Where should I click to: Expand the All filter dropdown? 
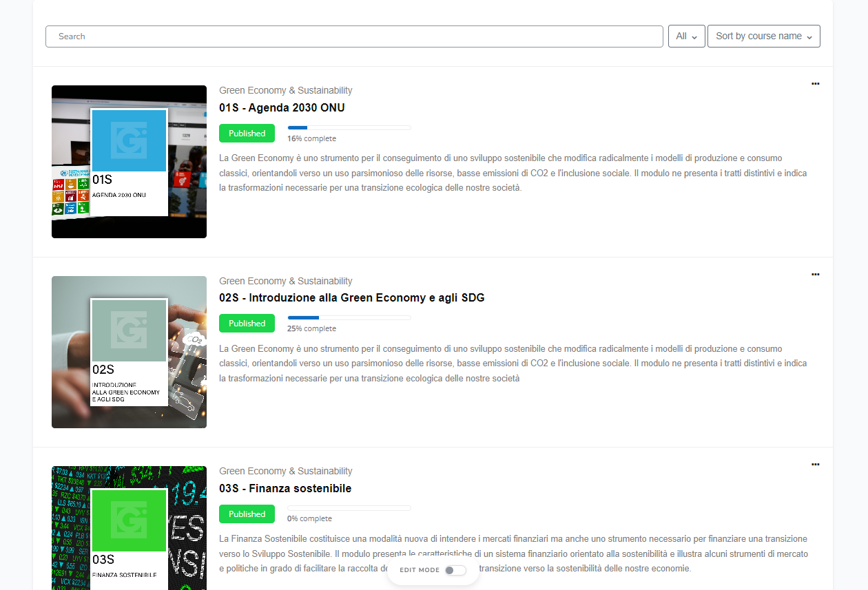[686, 36]
